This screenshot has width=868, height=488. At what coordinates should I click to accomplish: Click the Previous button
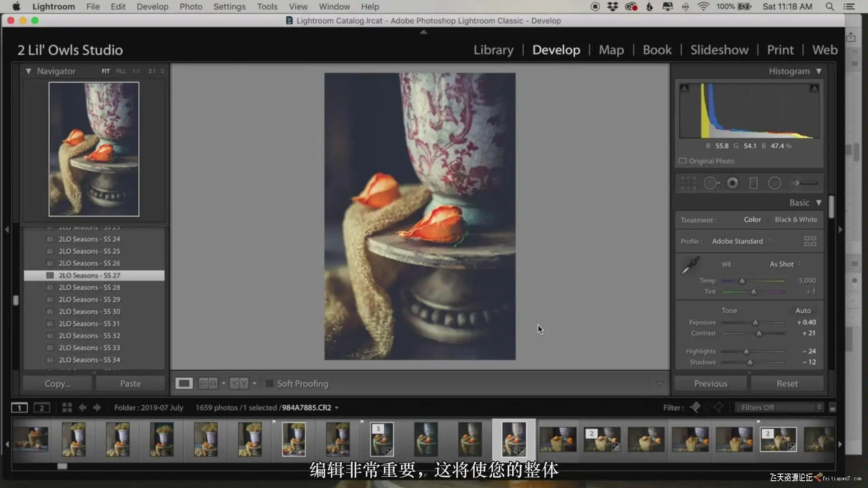click(x=710, y=384)
